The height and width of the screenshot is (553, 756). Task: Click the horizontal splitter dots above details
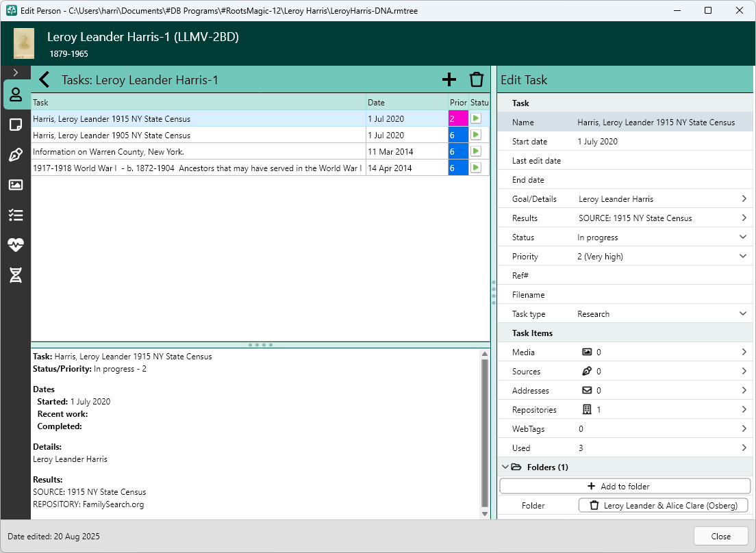260,345
